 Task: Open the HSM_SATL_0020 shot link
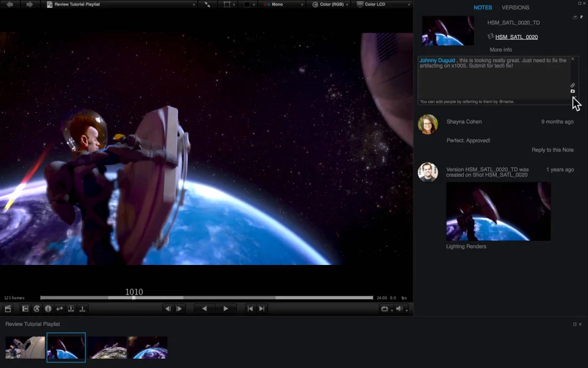pyautogui.click(x=516, y=37)
